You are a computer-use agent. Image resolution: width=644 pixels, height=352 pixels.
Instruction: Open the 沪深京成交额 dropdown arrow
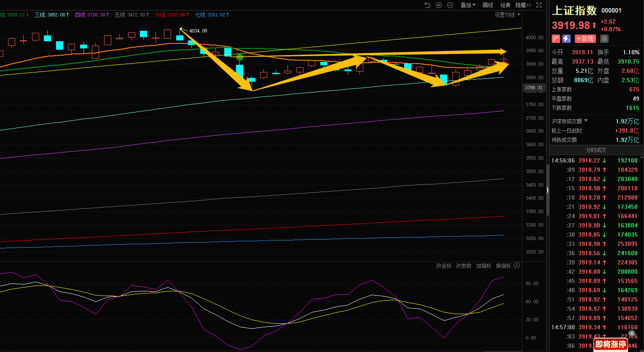tap(586, 121)
